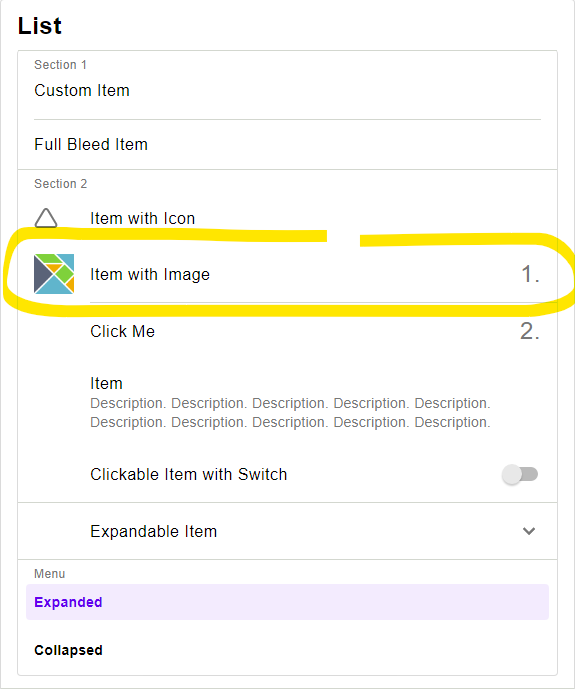
Task: Select the Full Bleed Item row
Action: click(x=287, y=145)
